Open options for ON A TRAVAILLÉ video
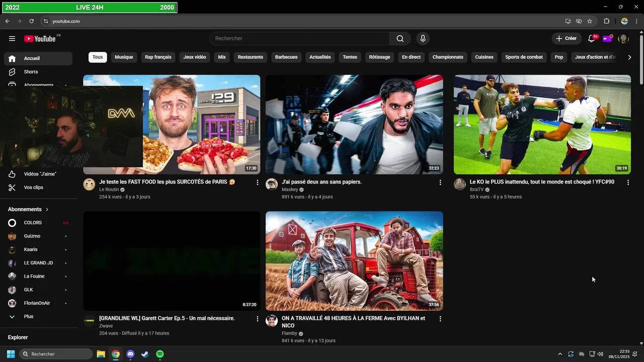 pos(440,319)
